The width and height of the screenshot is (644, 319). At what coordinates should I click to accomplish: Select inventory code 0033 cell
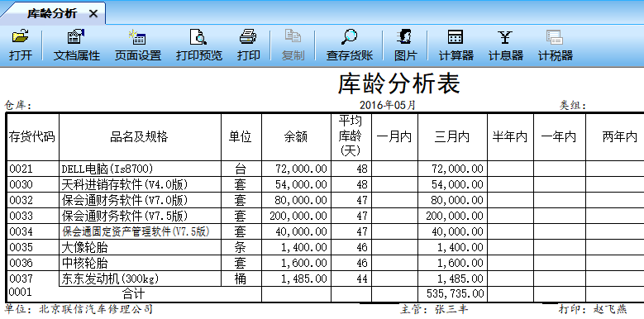click(32, 216)
